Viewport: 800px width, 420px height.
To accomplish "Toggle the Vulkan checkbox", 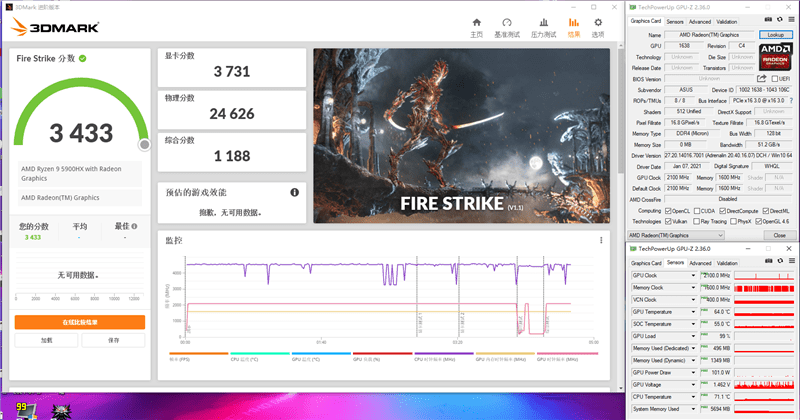I will (x=668, y=221).
